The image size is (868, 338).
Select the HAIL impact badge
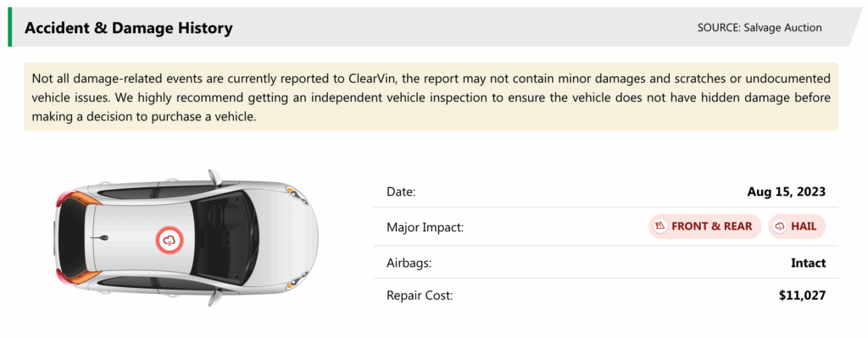pos(797,226)
